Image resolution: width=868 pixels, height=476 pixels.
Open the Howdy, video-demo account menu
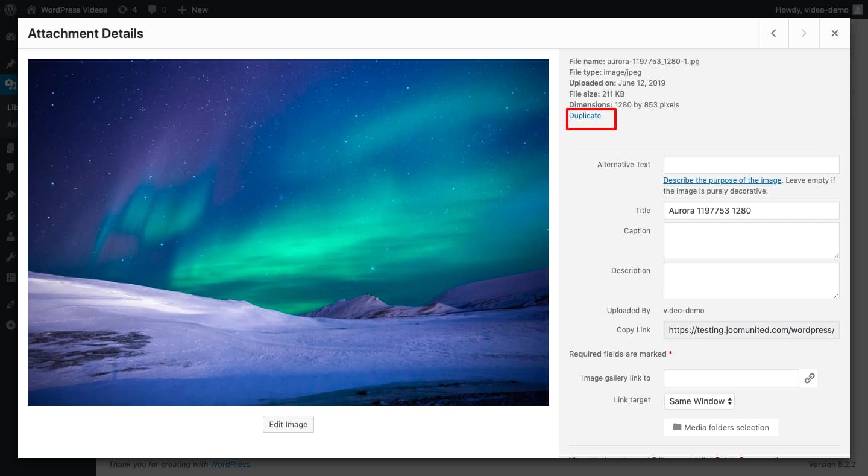[812, 10]
